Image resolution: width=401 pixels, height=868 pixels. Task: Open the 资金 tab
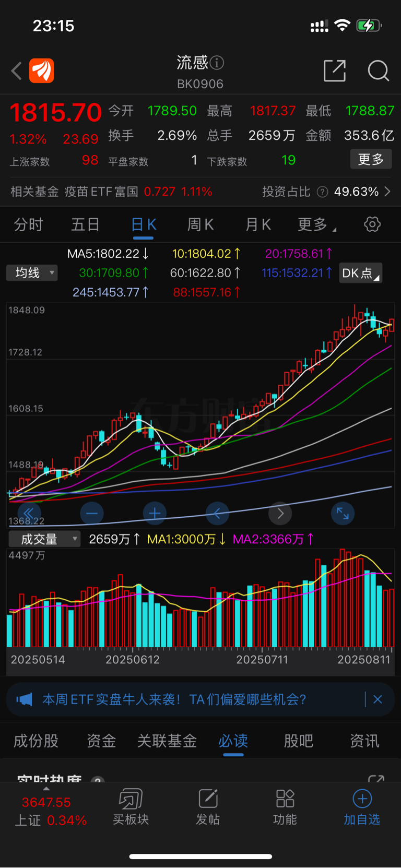(101, 741)
